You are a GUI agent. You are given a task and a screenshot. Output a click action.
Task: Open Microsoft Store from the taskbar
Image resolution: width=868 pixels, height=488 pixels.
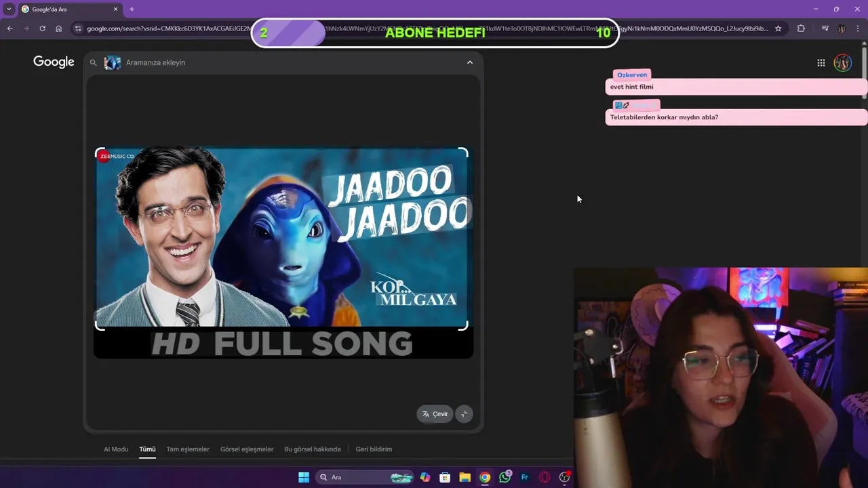(445, 477)
